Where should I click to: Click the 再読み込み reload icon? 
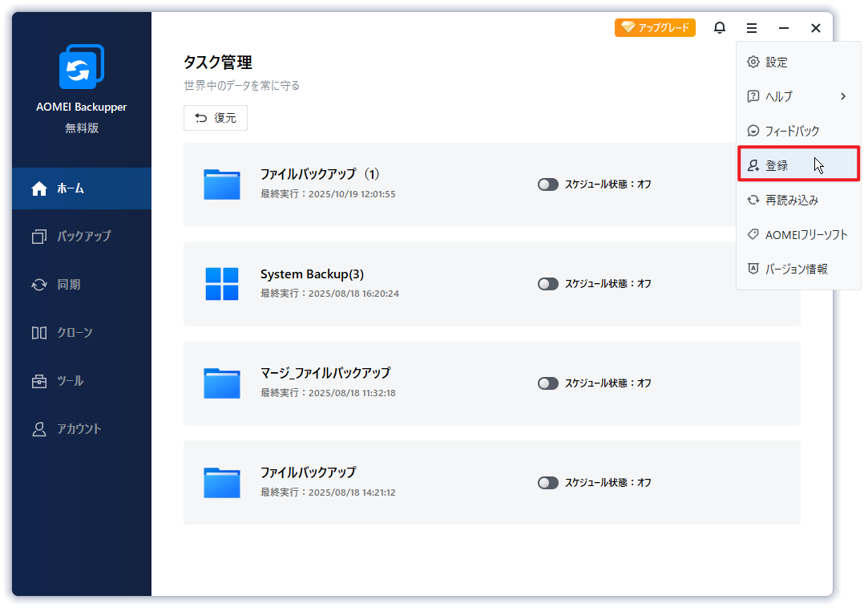[x=753, y=200]
